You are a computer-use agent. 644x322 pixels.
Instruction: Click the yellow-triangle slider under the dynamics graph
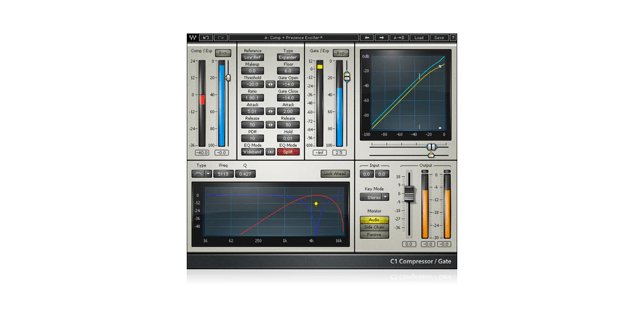[431, 155]
